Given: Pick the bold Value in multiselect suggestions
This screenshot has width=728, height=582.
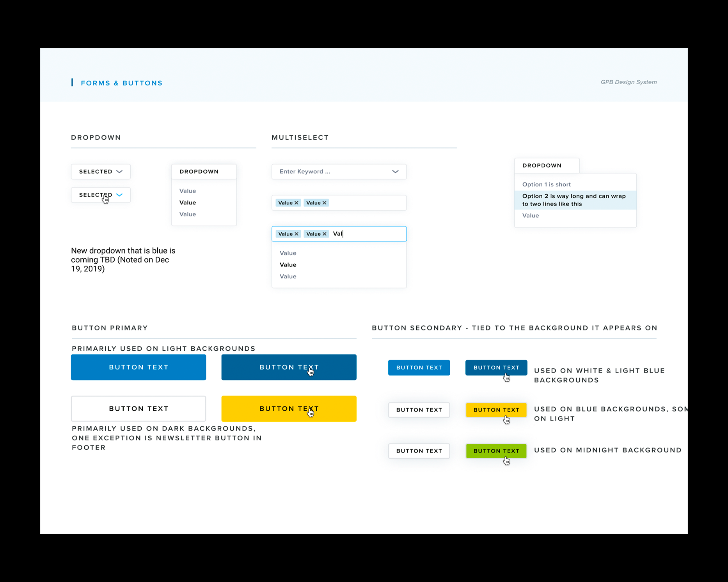Looking at the screenshot, I should coord(288,265).
